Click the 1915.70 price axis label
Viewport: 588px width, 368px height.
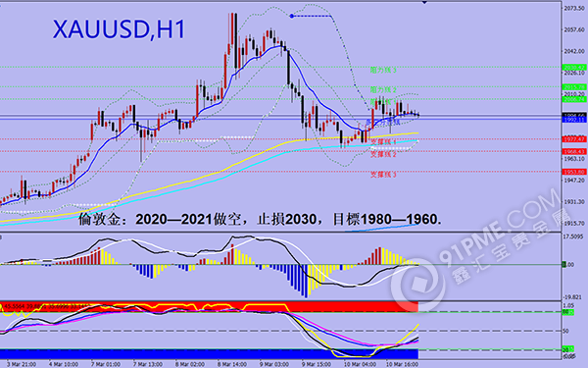(x=574, y=224)
